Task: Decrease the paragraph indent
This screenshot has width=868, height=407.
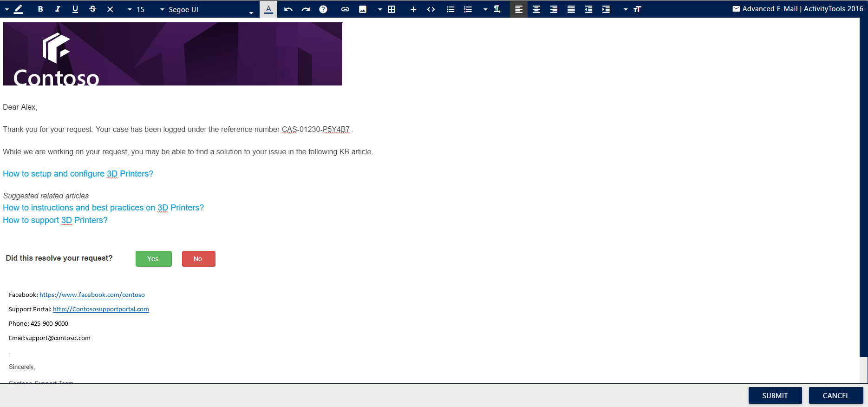Action: click(588, 9)
